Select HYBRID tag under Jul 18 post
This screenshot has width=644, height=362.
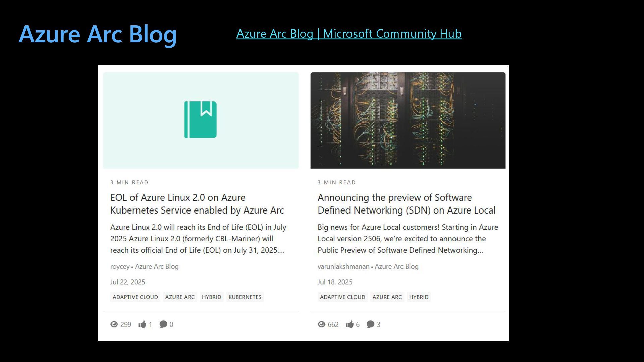pyautogui.click(x=419, y=297)
